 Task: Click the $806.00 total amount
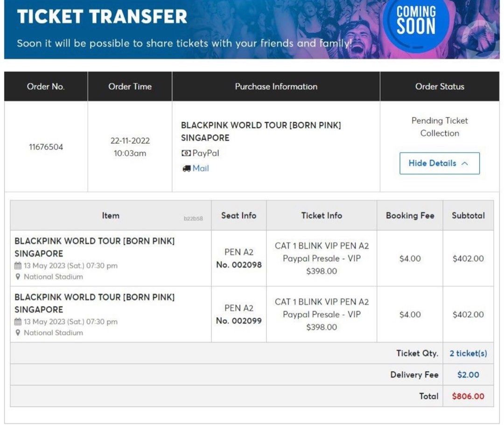pyautogui.click(x=469, y=397)
